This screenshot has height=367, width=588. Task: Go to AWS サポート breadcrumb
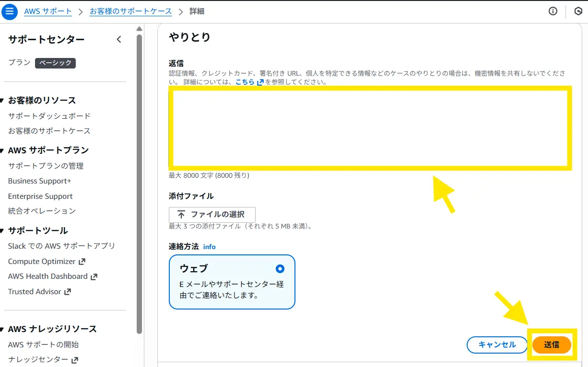click(x=48, y=11)
